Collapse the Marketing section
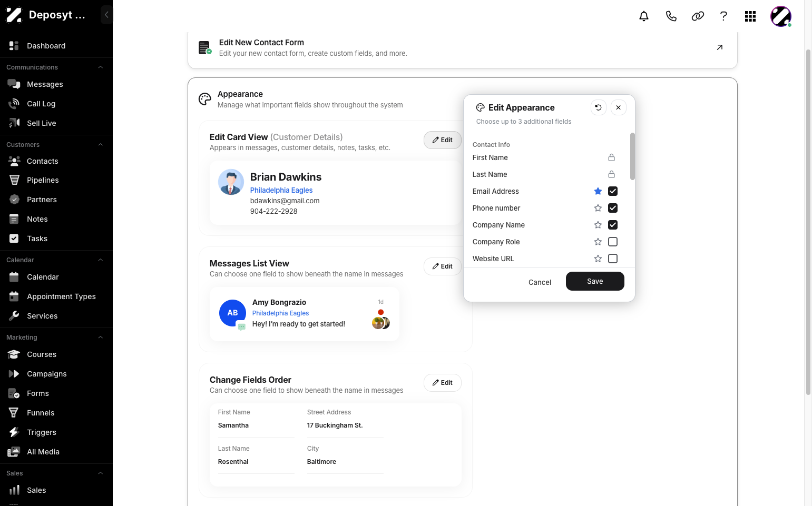 (100, 338)
